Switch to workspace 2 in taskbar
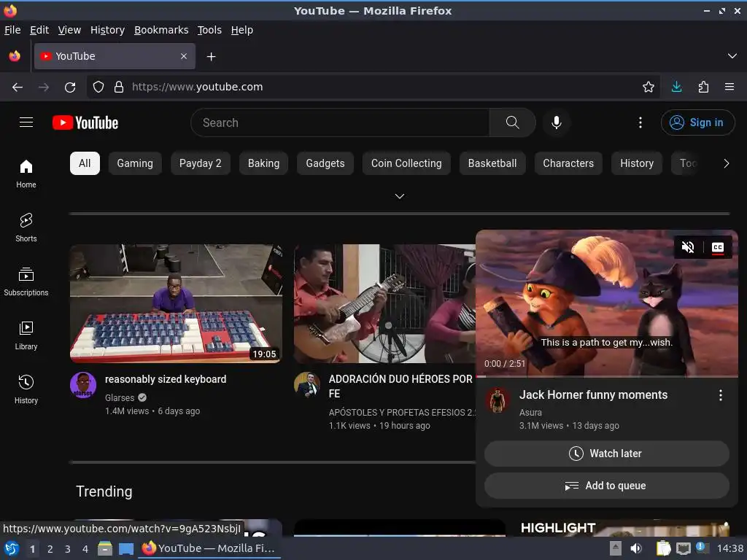Screen dimensions: 747x560 pyautogui.click(x=50, y=549)
